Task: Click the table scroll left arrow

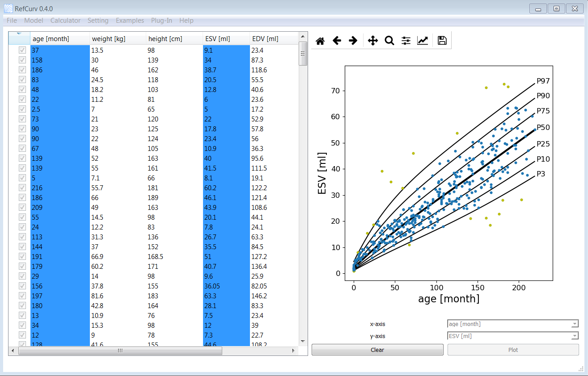Action: point(13,351)
